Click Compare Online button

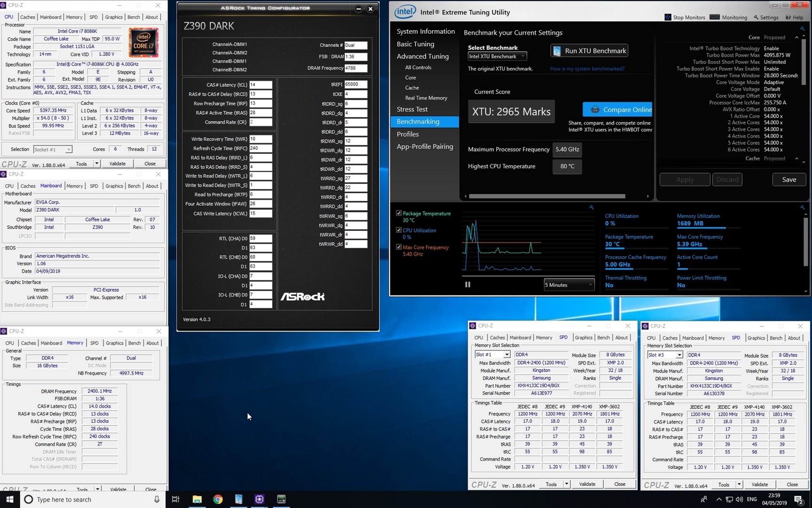[x=617, y=110]
